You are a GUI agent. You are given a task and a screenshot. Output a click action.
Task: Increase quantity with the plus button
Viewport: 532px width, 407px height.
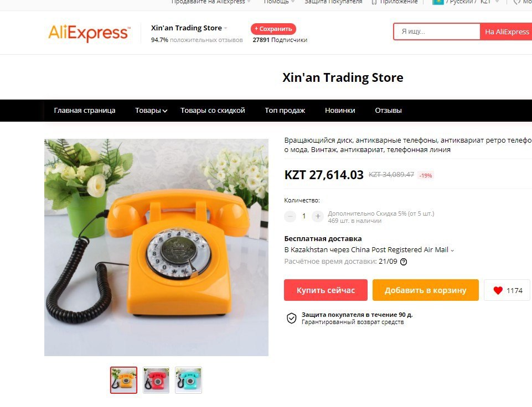coord(318,216)
